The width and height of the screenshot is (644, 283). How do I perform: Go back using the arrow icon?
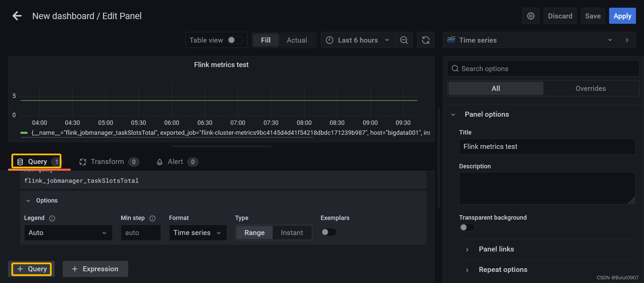pos(17,16)
